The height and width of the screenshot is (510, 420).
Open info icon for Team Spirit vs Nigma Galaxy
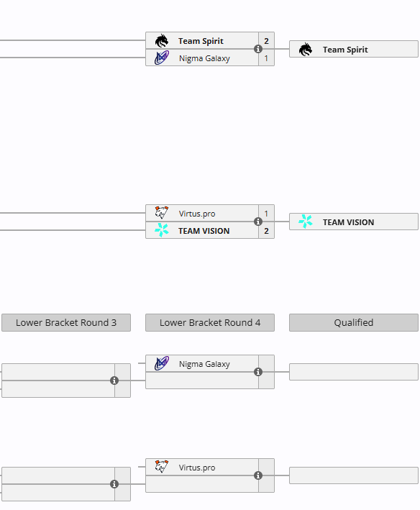[x=258, y=49]
